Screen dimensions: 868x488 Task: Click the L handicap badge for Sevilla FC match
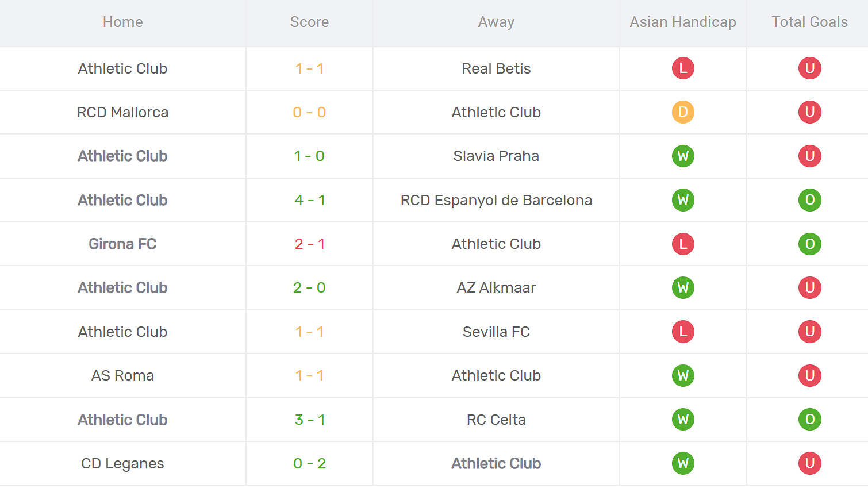tap(683, 332)
